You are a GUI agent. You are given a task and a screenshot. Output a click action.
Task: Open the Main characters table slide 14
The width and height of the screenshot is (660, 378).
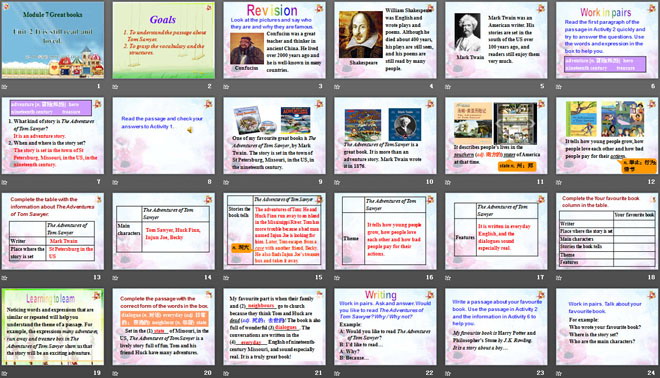163,231
